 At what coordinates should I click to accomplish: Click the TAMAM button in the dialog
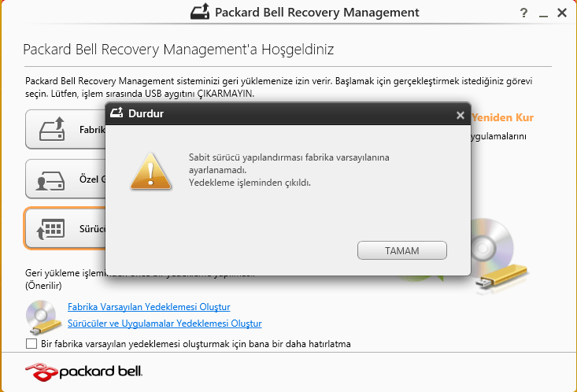401,250
